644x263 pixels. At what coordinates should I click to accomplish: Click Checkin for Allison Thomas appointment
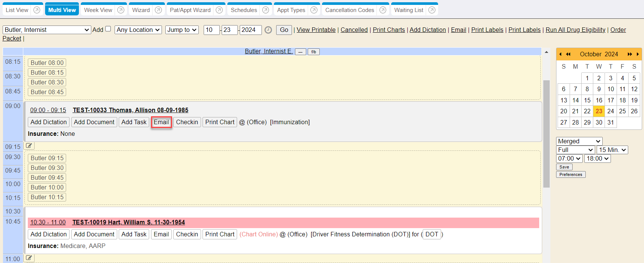click(187, 122)
